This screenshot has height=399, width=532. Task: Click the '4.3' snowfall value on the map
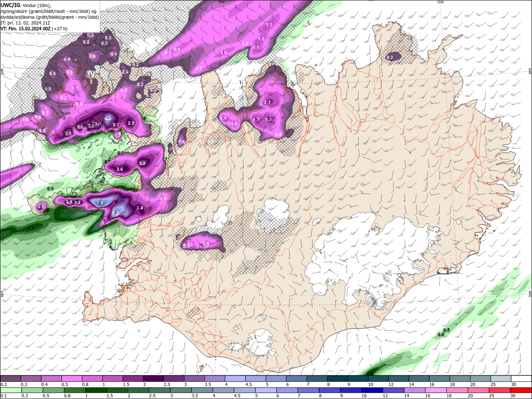tap(108, 118)
